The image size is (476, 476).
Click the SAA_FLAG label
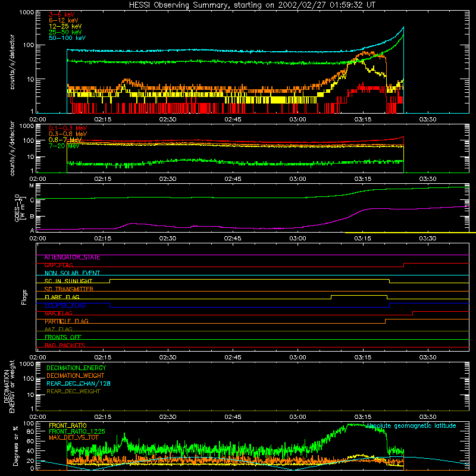point(58,314)
